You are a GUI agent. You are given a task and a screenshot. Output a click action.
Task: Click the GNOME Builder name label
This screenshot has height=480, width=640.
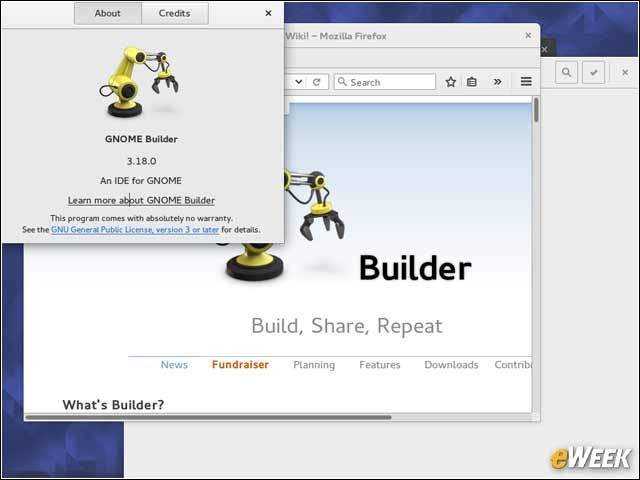141,139
